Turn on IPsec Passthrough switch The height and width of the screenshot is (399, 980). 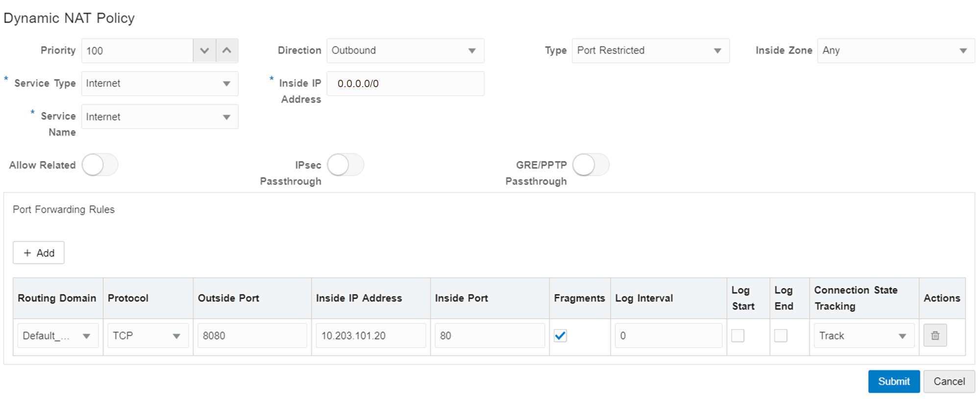(x=345, y=165)
